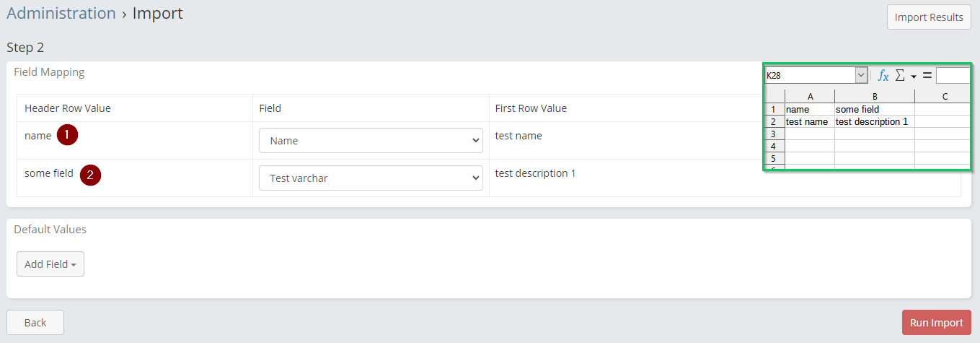Open Import Results
This screenshot has width=980, height=343.
(928, 17)
